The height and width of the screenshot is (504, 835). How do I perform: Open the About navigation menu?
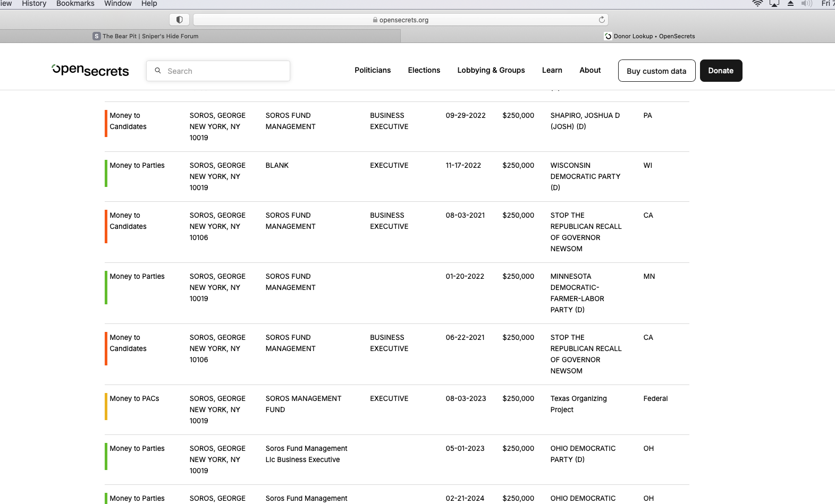590,70
